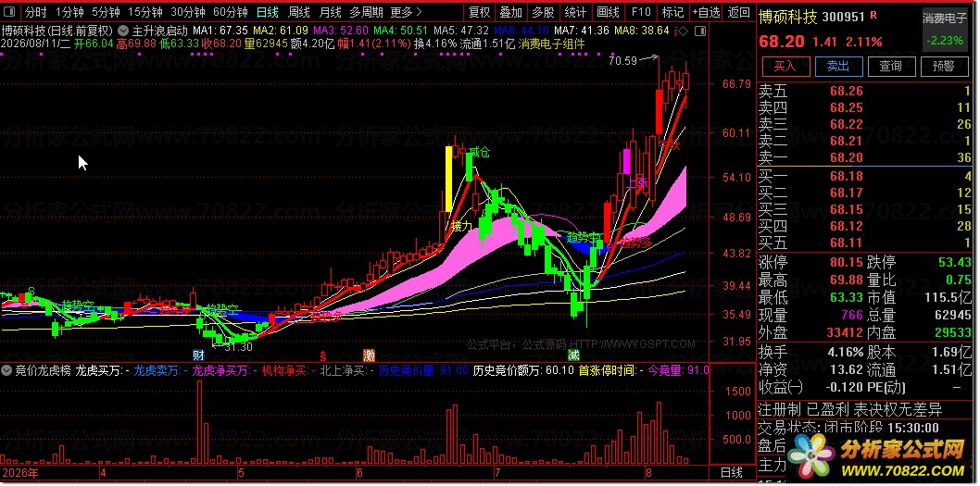The width and height of the screenshot is (980, 486).
Task: Click the 分析家公式网 logo banner
Action: tap(878, 455)
